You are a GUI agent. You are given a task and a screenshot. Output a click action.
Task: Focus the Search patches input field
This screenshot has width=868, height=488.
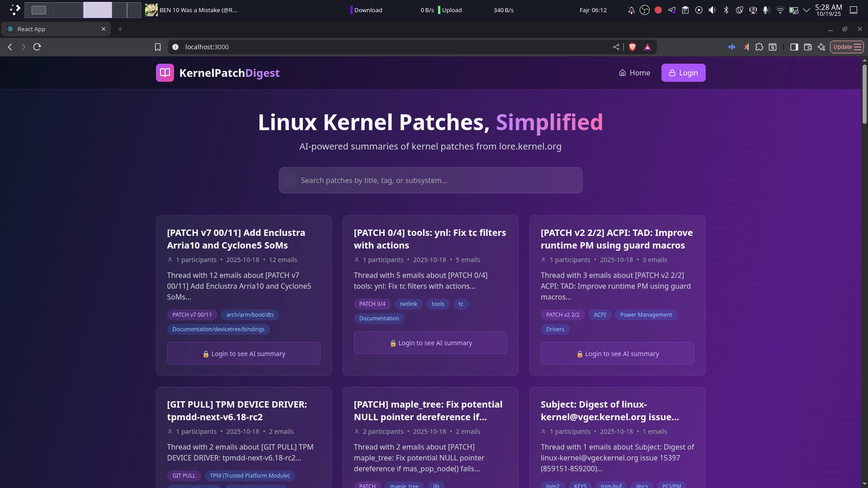(x=430, y=180)
